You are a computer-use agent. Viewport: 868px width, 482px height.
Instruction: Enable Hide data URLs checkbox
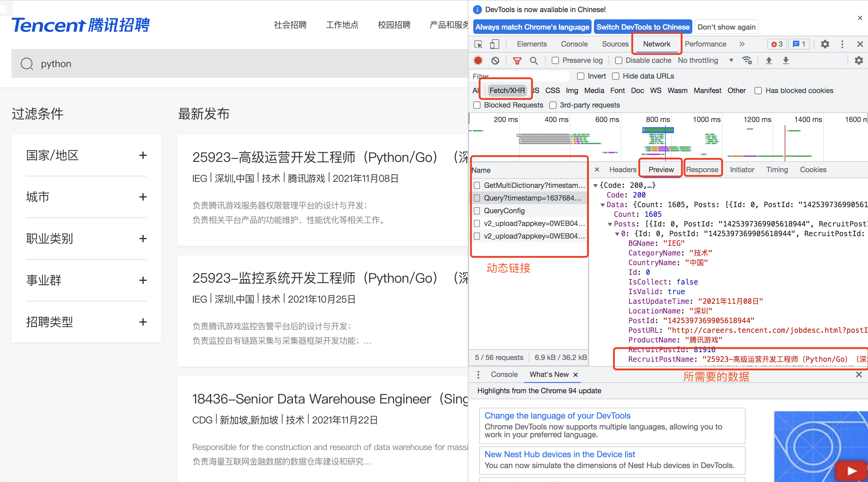coord(615,76)
